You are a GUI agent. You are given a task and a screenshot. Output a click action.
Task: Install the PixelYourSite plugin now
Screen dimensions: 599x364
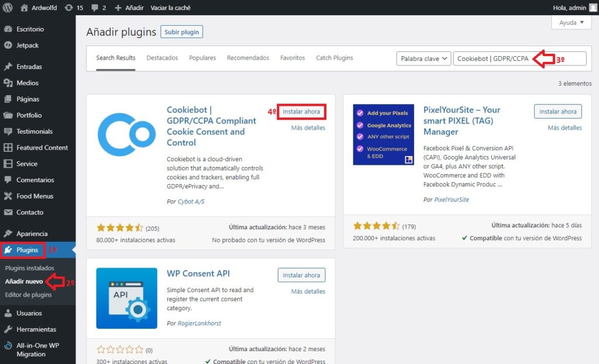pos(557,112)
